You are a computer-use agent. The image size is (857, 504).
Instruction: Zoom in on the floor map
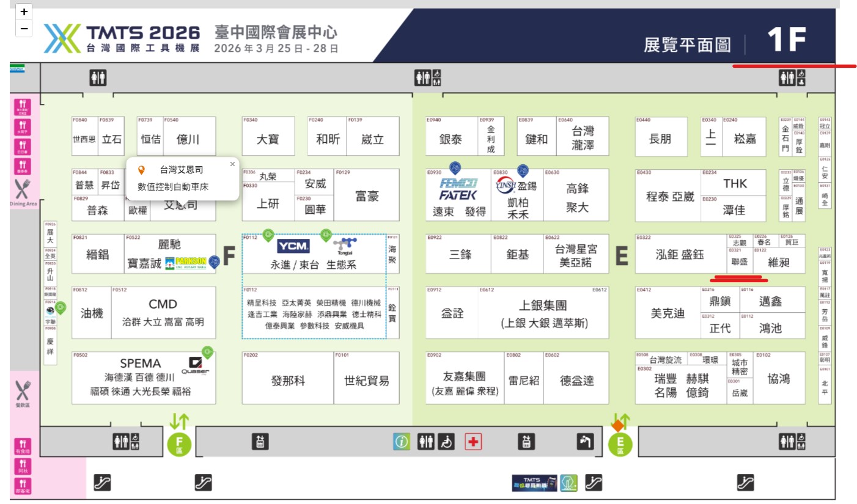tap(24, 12)
